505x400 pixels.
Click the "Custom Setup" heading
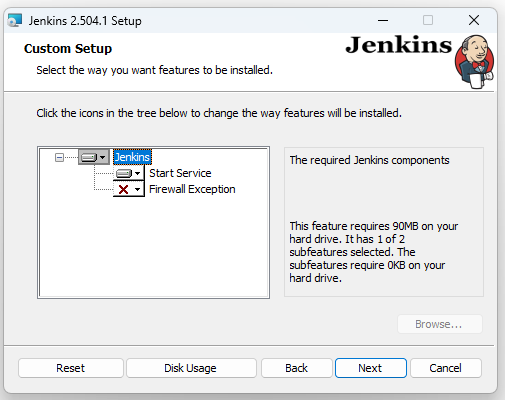coord(68,49)
